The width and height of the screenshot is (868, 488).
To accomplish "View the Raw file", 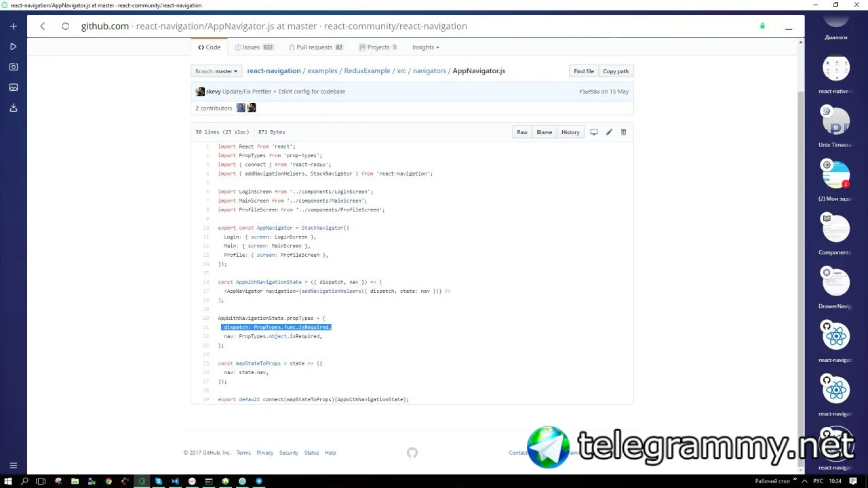I will pyautogui.click(x=522, y=132).
